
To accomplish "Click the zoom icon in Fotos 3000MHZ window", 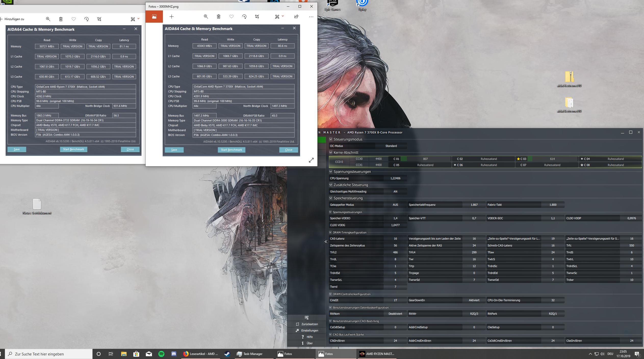I will point(206,17).
